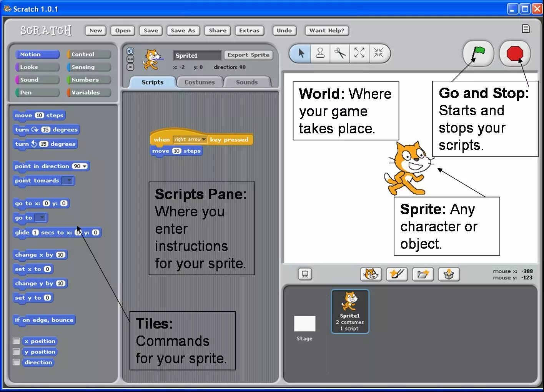
Task: Select the Looks block category
Action: point(37,67)
